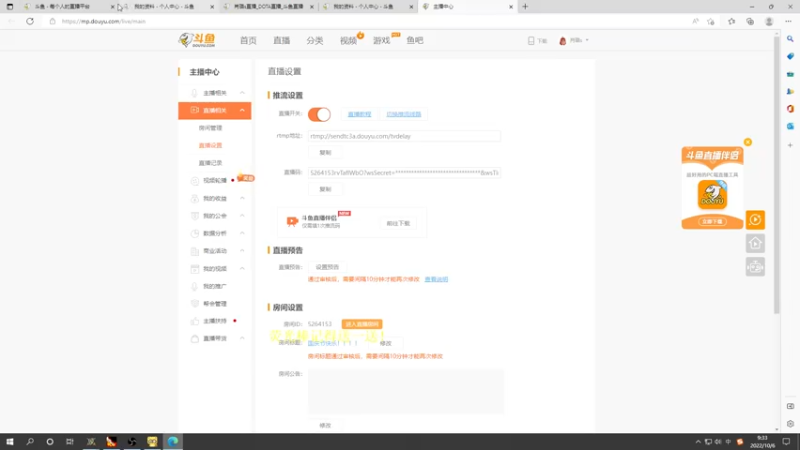Switch to the DOTA直播 browser tab

(267, 7)
